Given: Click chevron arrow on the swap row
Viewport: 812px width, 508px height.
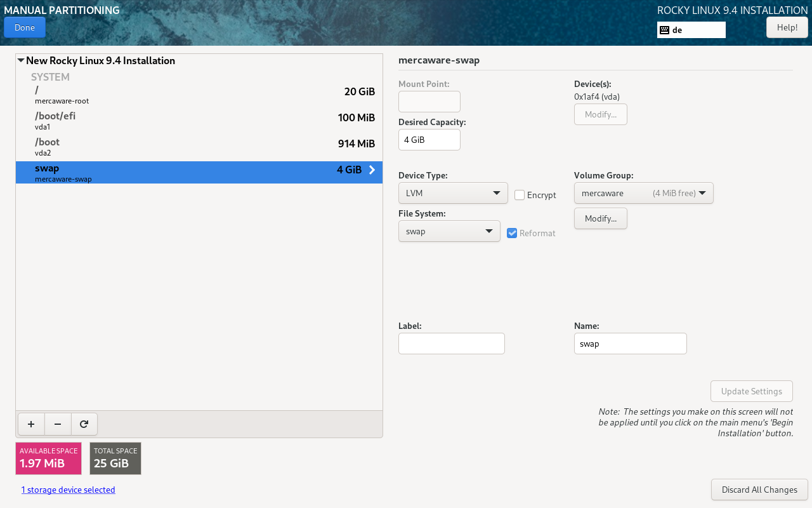Looking at the screenshot, I should [x=372, y=170].
